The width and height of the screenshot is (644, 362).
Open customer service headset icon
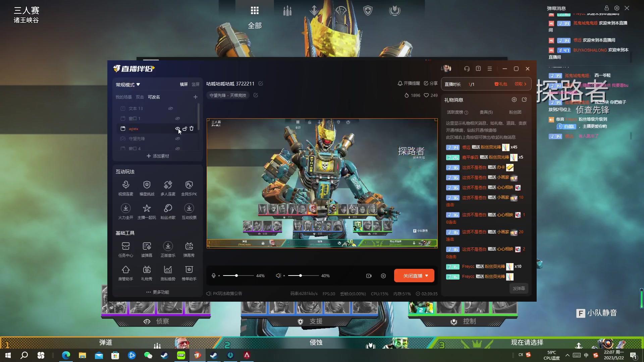coord(467,69)
